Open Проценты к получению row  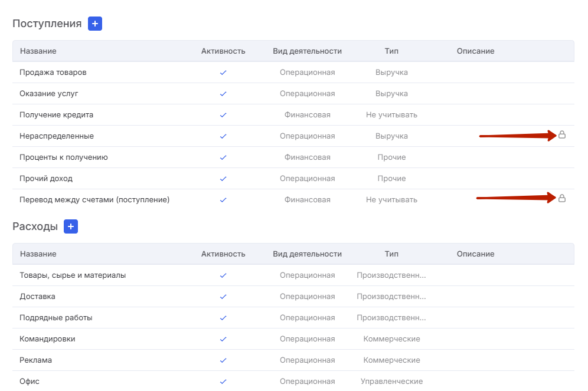click(x=293, y=157)
